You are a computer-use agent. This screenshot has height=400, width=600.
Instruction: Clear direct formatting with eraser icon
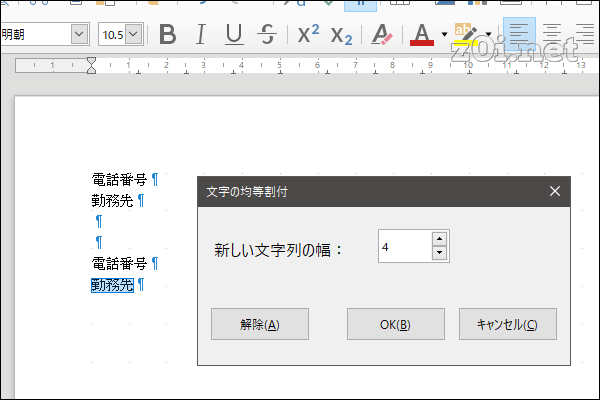click(382, 34)
